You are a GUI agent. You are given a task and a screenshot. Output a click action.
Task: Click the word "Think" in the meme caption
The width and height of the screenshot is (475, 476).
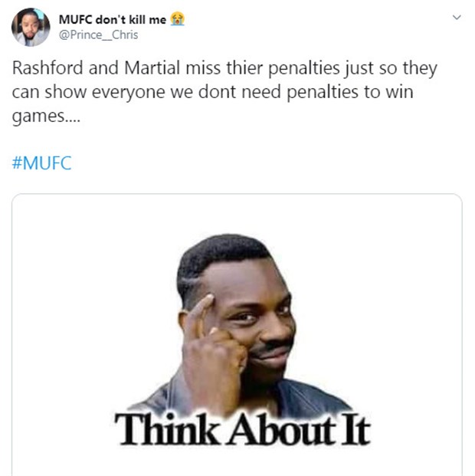(x=167, y=429)
